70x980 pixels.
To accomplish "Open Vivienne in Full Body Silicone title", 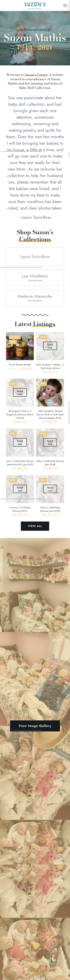I will tap(20, 509).
